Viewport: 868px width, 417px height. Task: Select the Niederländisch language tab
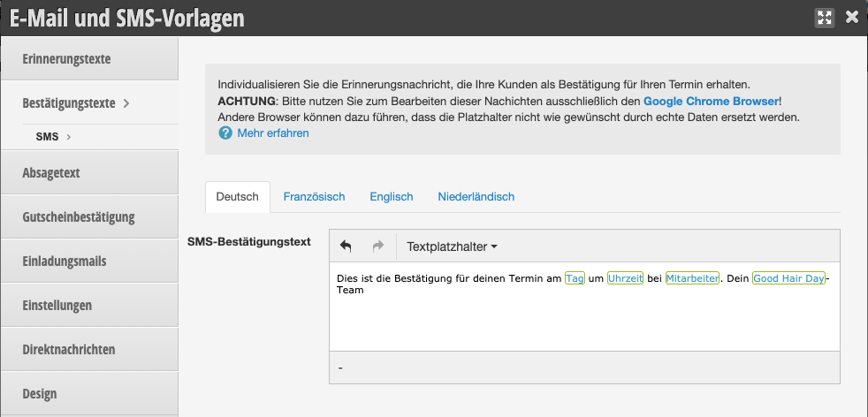476,196
